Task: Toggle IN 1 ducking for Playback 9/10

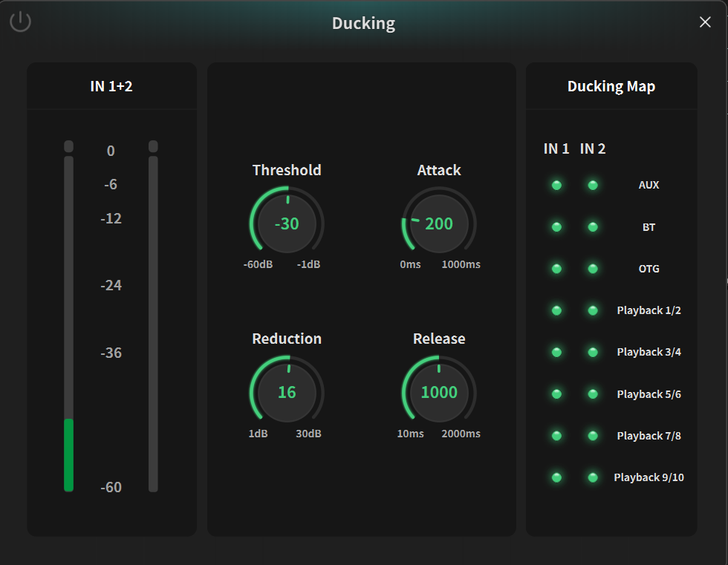Action: click(556, 477)
